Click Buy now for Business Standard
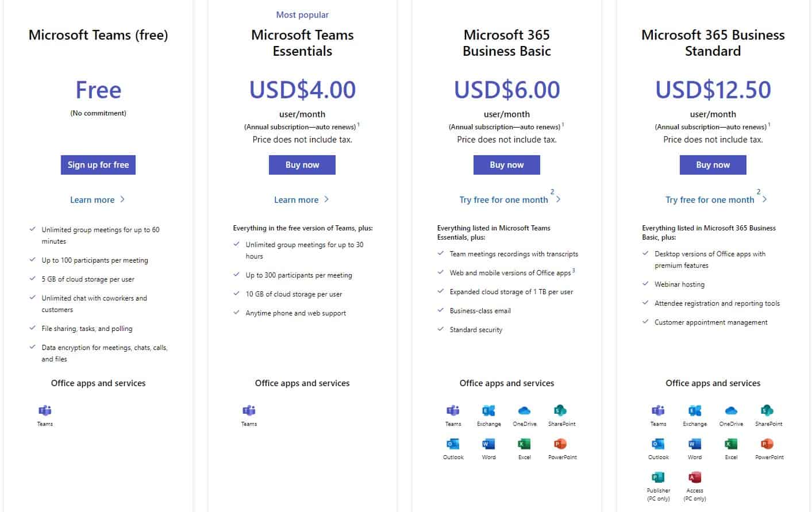Image resolution: width=812 pixels, height=512 pixels. pos(713,165)
